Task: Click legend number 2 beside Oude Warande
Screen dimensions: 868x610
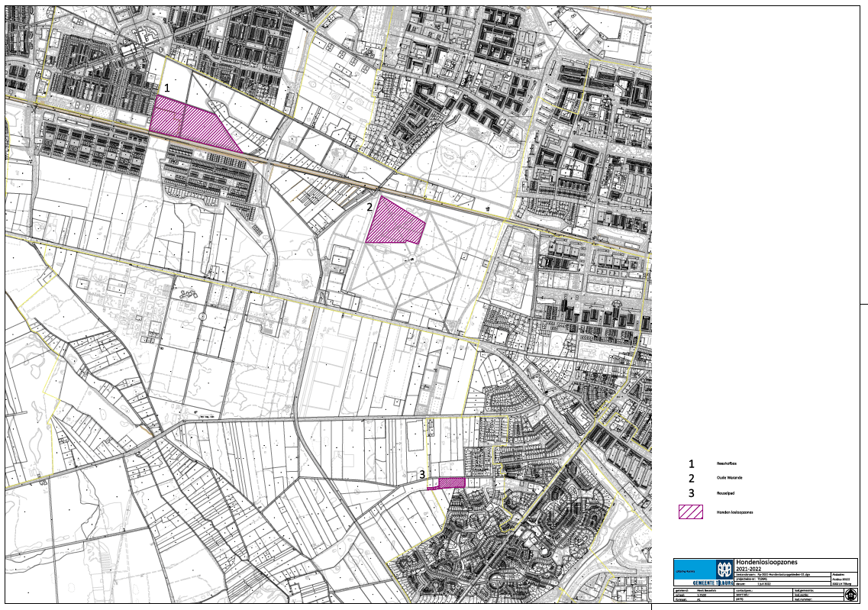Action: pos(692,478)
